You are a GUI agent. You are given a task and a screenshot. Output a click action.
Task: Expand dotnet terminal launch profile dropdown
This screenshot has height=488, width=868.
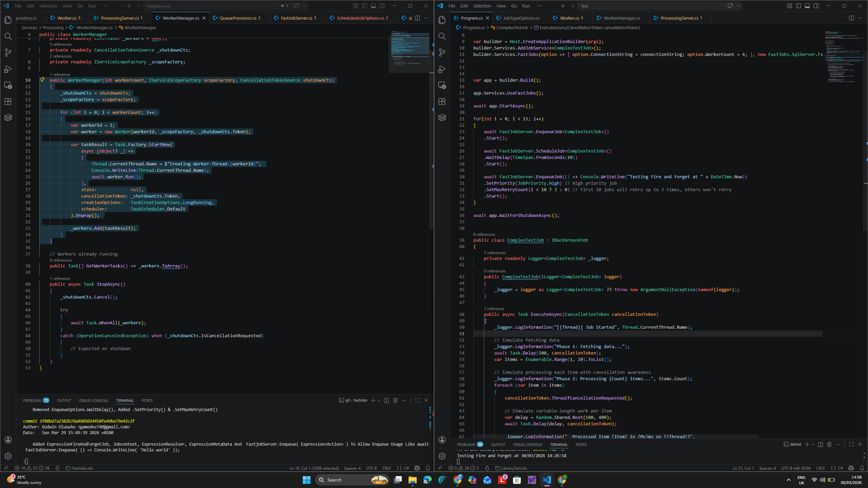(x=813, y=444)
